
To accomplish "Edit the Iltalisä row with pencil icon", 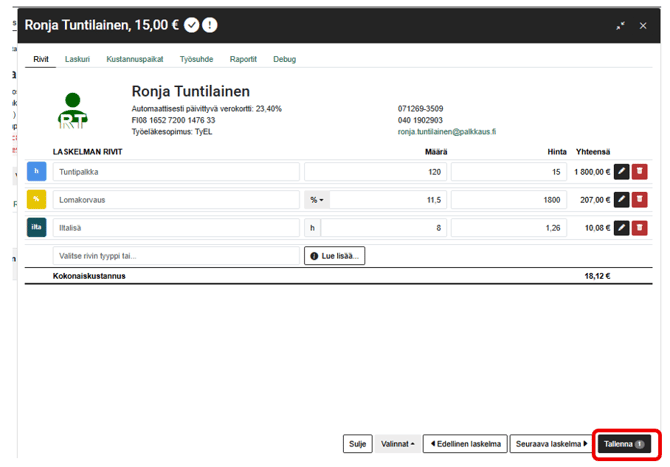I will pyautogui.click(x=621, y=228).
